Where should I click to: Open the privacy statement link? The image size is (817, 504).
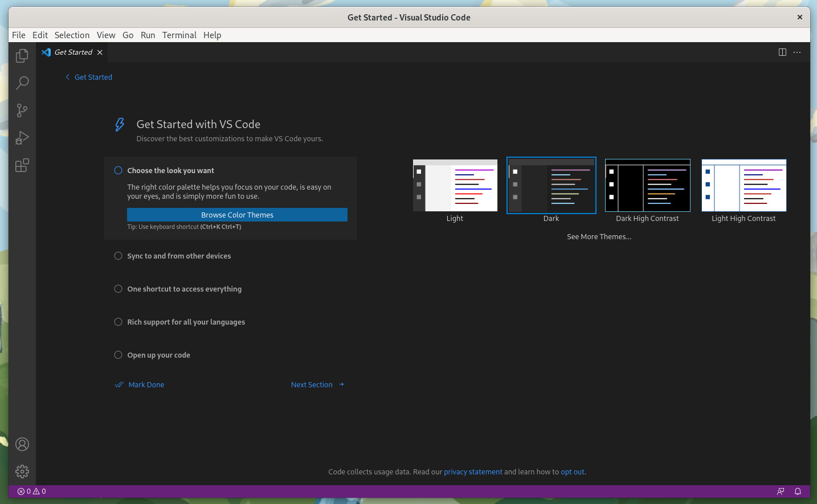(x=473, y=472)
